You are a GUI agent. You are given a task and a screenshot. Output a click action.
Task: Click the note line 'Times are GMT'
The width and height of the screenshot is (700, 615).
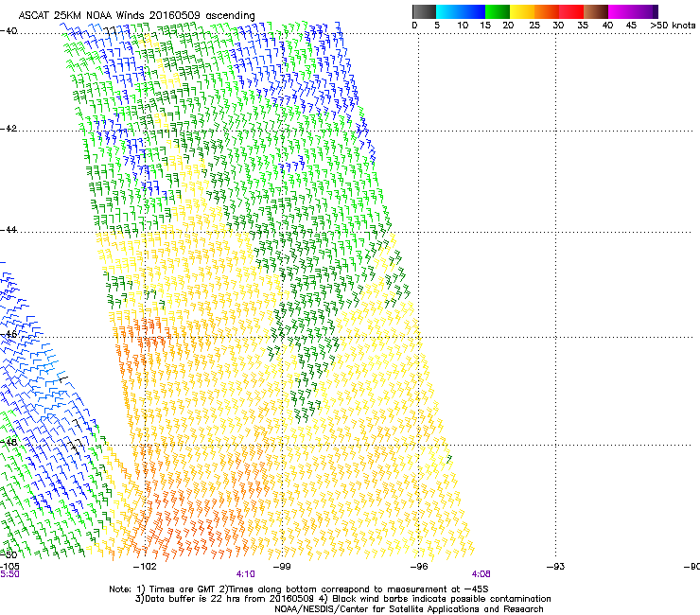tap(181, 589)
